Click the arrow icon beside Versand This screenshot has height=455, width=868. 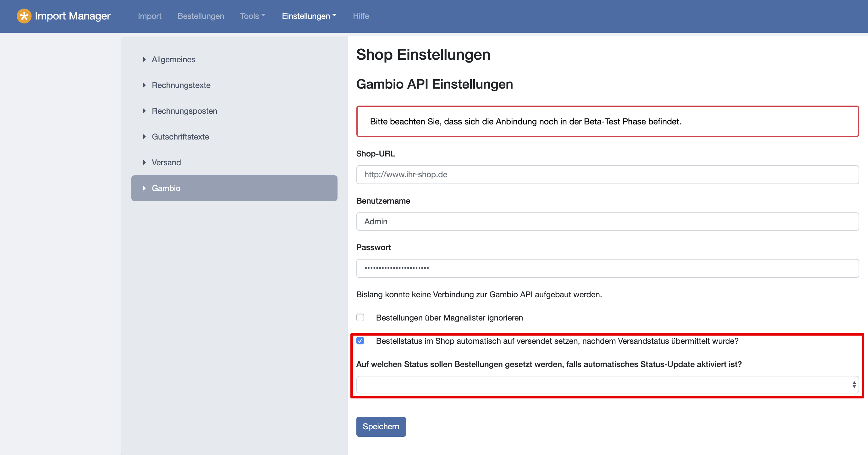144,162
